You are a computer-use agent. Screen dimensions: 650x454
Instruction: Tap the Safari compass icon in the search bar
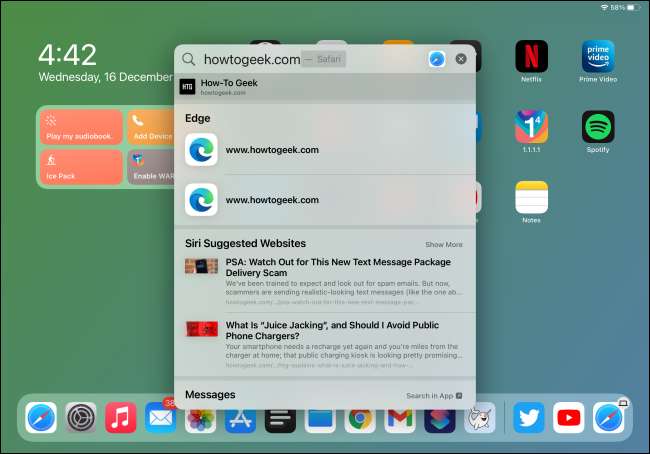pyautogui.click(x=437, y=59)
